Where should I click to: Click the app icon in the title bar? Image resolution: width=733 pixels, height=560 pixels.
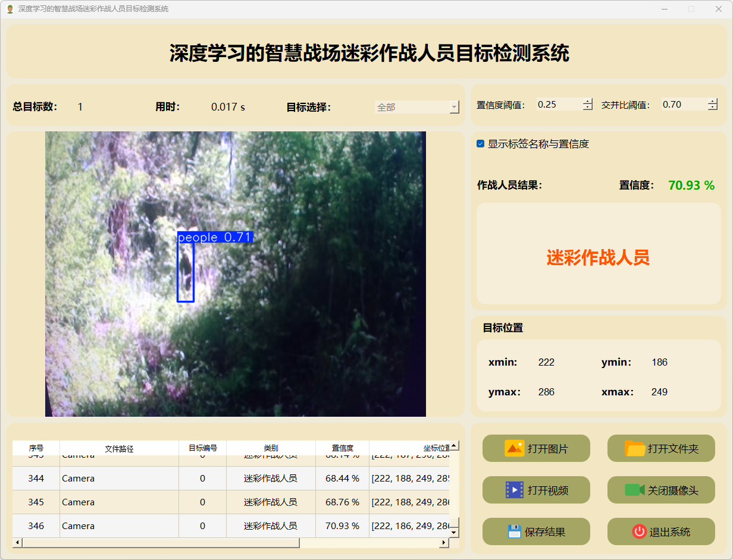tap(10, 9)
